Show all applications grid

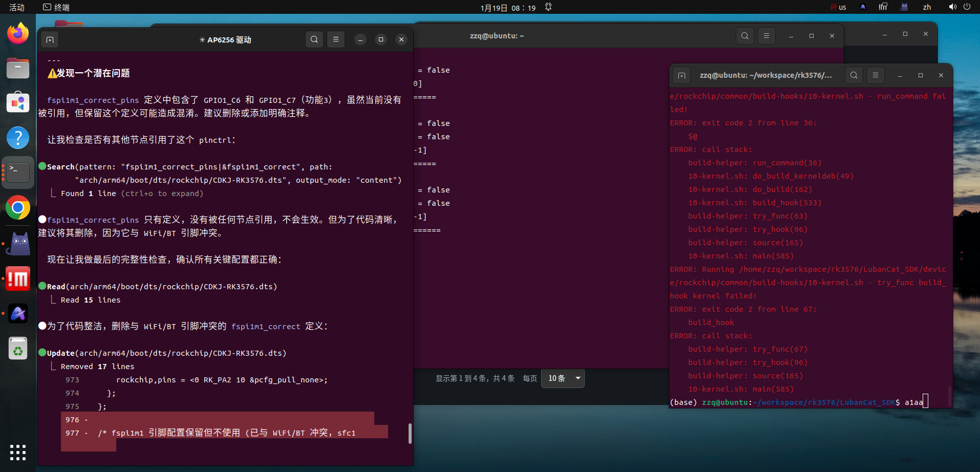[18, 453]
